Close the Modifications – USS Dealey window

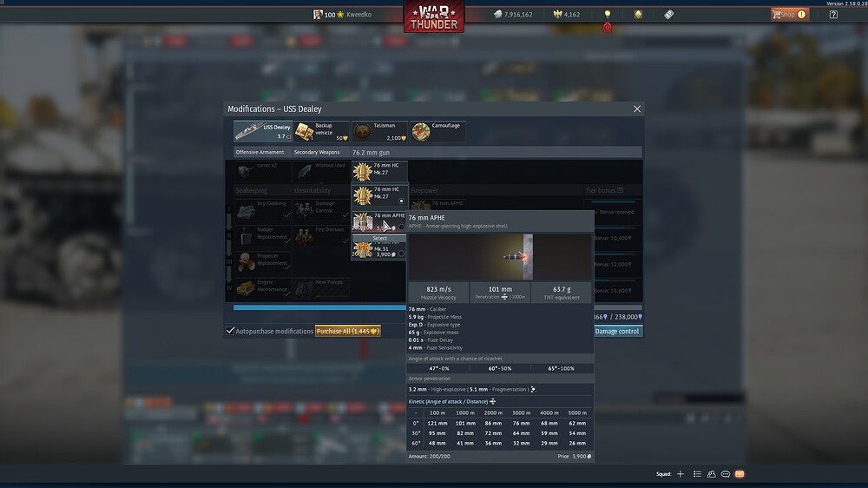pos(636,109)
